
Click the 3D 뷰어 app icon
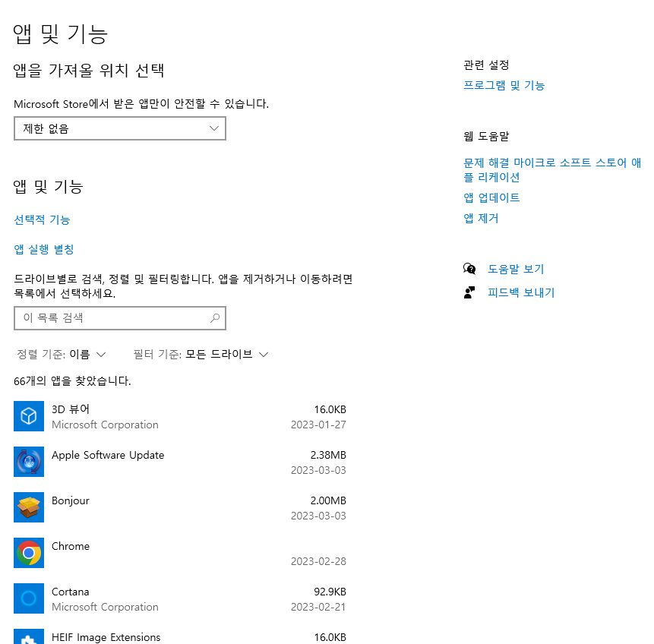click(29, 416)
